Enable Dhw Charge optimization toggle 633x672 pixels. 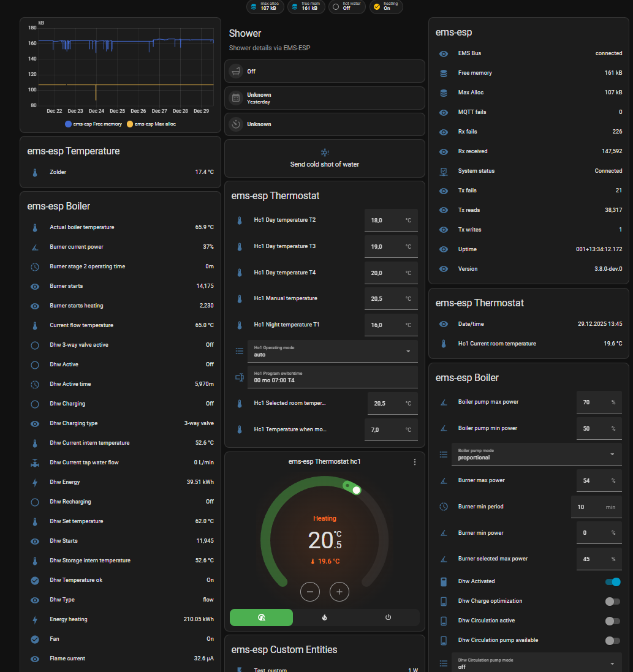(x=612, y=602)
